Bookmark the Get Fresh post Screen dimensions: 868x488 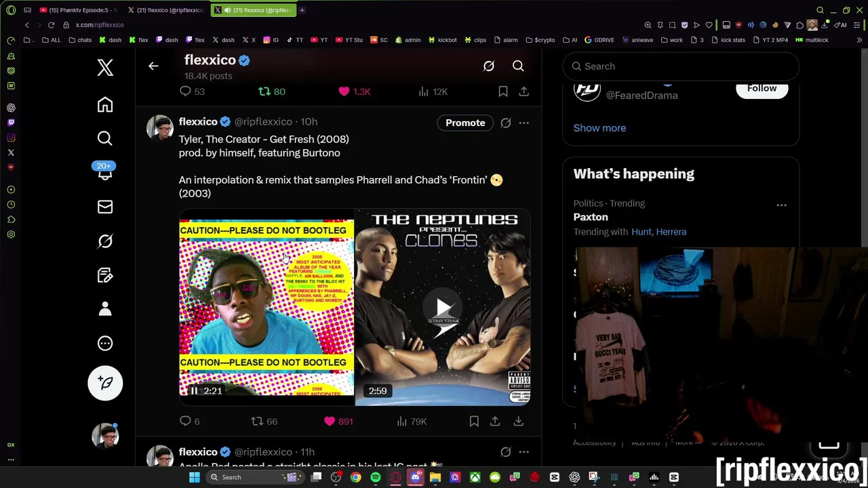click(474, 422)
